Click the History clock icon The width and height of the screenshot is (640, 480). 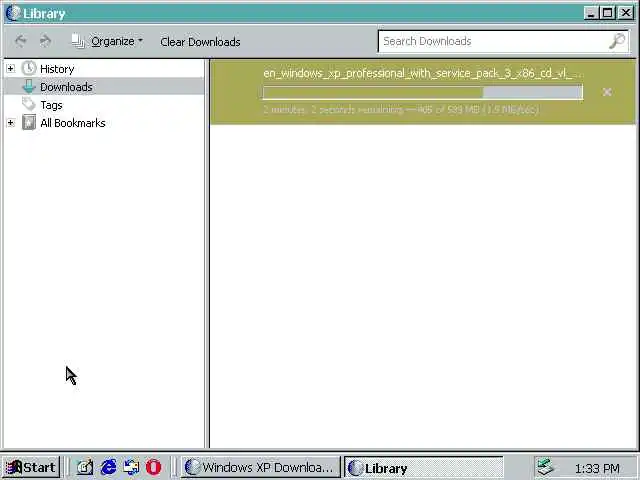point(29,68)
